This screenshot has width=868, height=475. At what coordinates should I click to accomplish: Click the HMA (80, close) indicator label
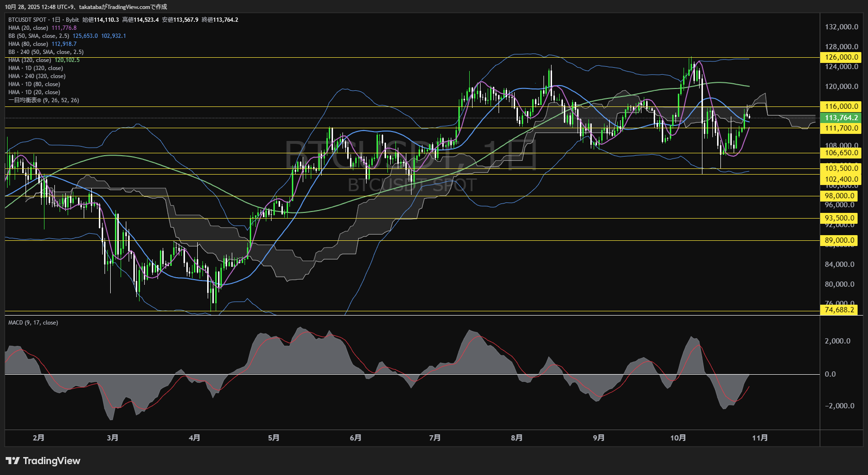point(28,44)
